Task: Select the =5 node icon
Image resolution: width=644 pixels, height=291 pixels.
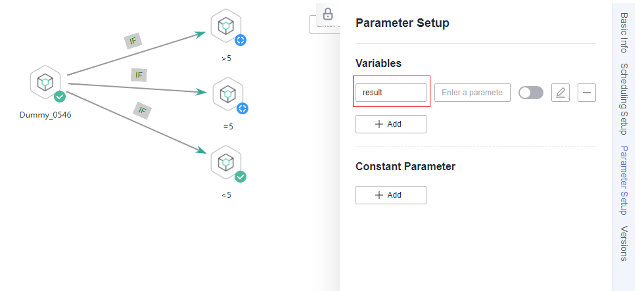Action: pyautogui.click(x=228, y=94)
